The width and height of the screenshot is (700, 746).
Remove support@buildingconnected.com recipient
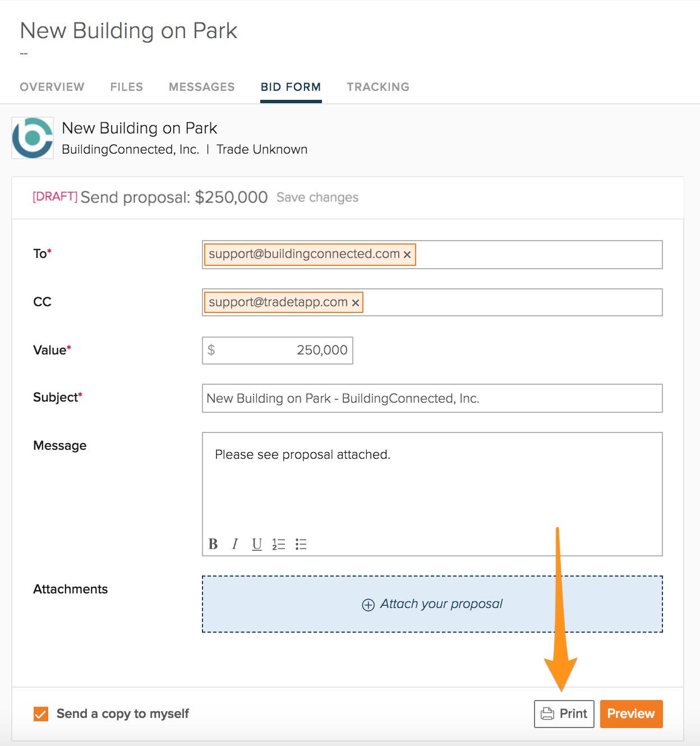click(x=407, y=255)
